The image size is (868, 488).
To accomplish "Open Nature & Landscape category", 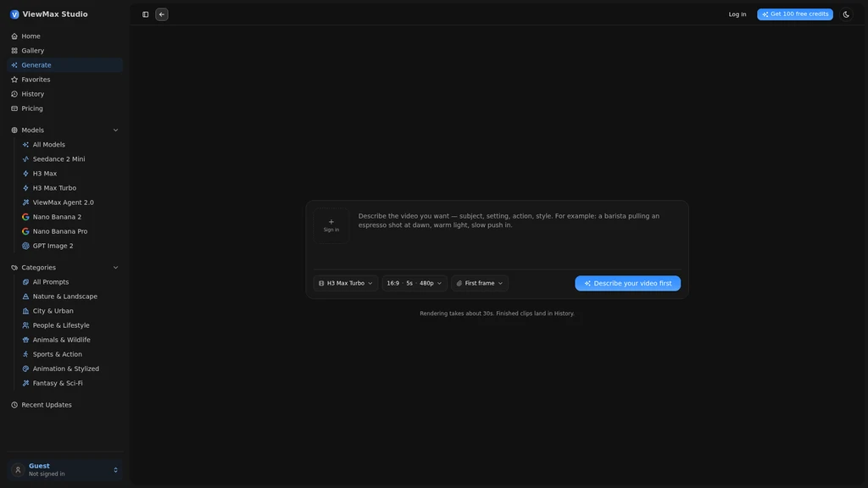I will coord(70,296).
